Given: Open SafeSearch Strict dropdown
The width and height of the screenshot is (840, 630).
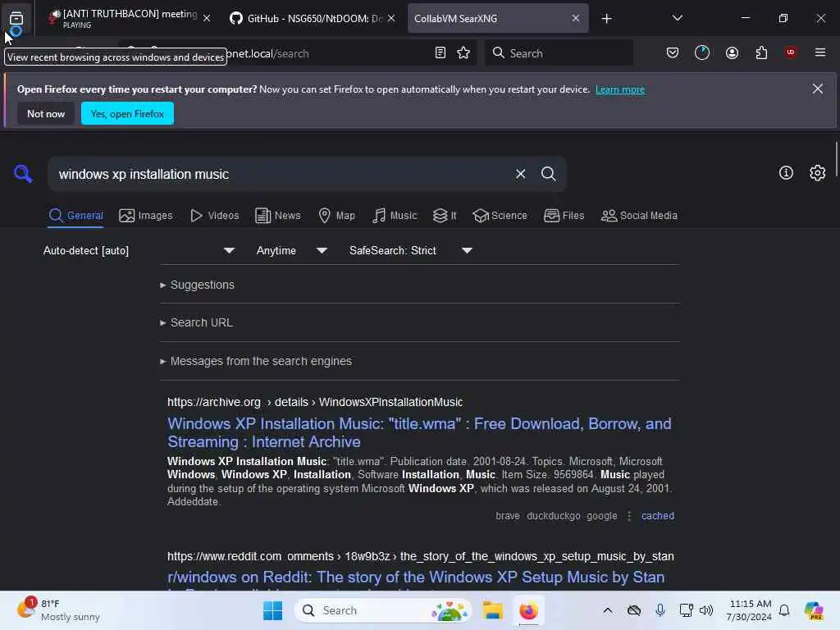Looking at the screenshot, I should pyautogui.click(x=410, y=250).
